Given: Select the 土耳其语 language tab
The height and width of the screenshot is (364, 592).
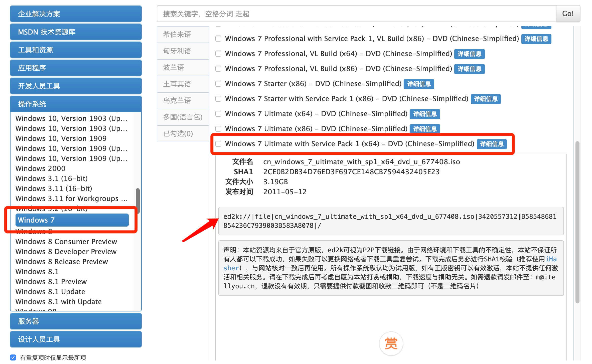Looking at the screenshot, I should click(183, 84).
